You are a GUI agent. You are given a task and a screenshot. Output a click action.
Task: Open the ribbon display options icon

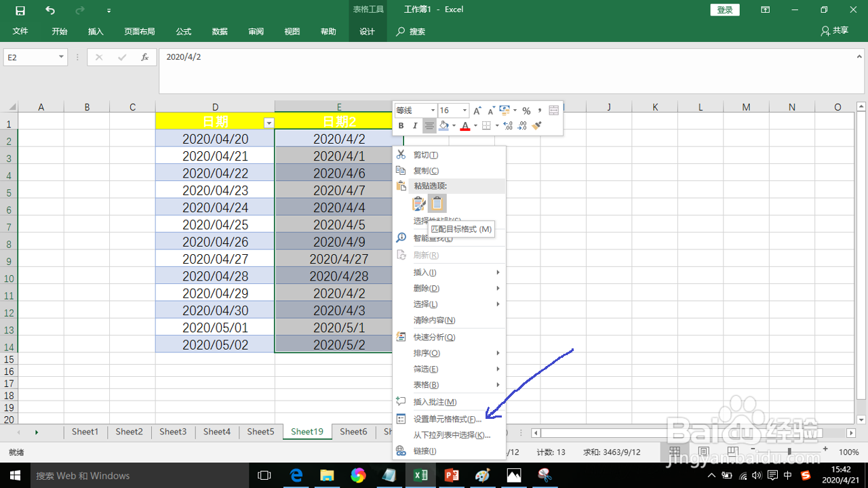[x=766, y=10]
